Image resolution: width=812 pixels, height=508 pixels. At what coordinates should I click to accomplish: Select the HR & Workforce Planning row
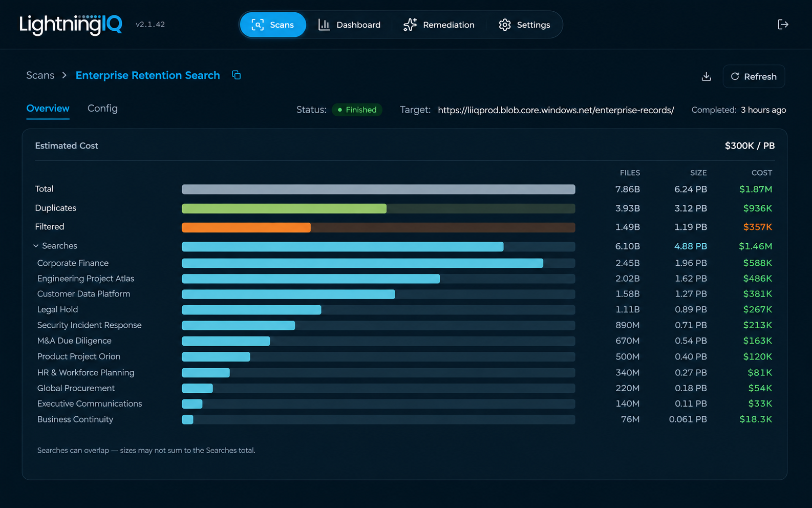click(404, 373)
